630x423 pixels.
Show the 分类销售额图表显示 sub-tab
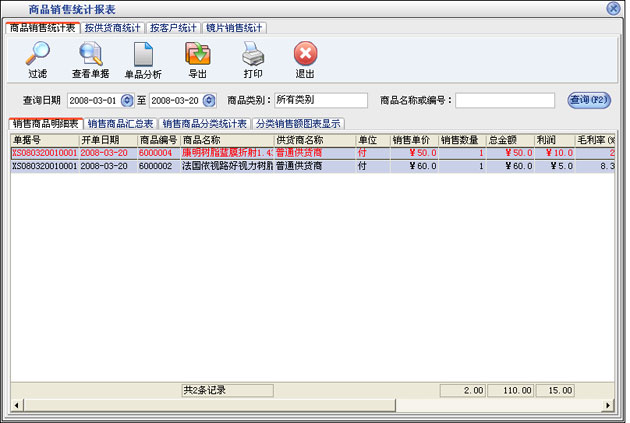click(298, 123)
